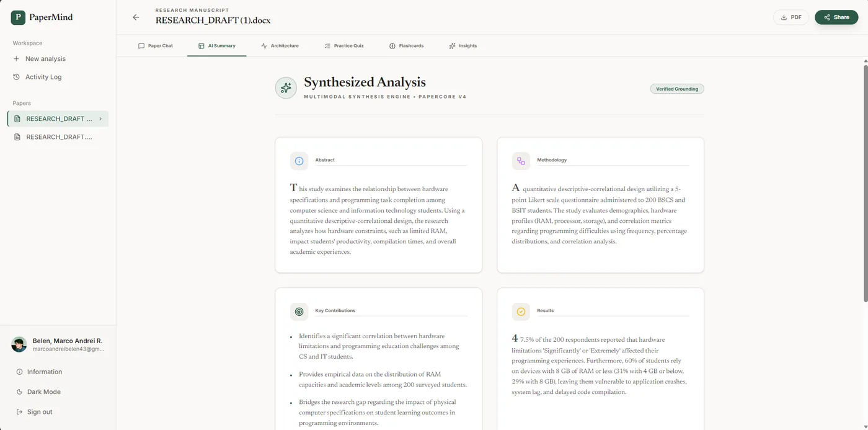Click the Workspace section label
Image resolution: width=868 pixels, height=430 pixels.
tap(27, 43)
